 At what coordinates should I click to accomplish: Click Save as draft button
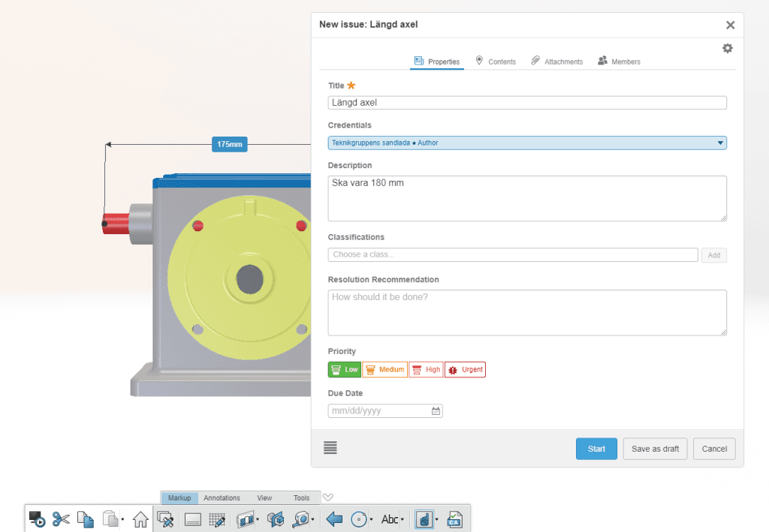[x=655, y=449]
